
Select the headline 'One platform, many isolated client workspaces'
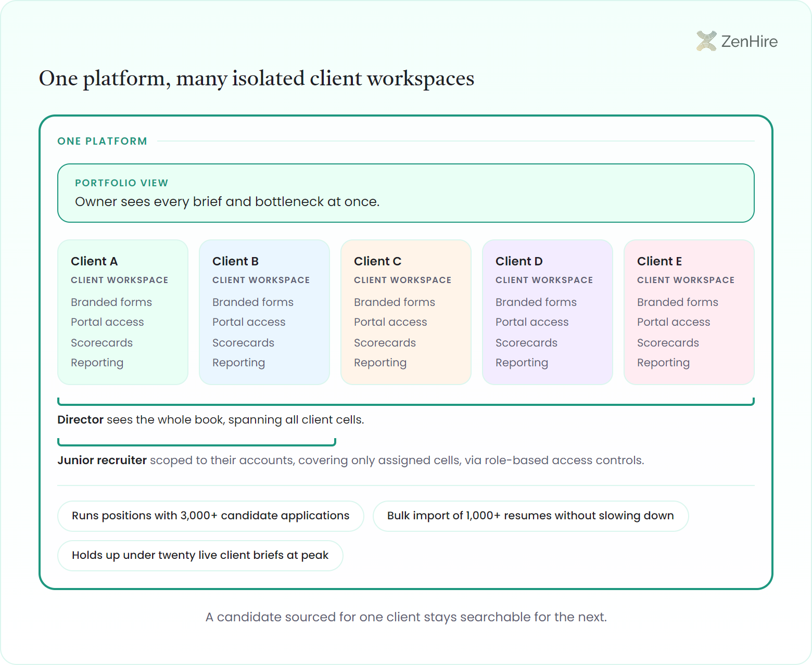(257, 79)
